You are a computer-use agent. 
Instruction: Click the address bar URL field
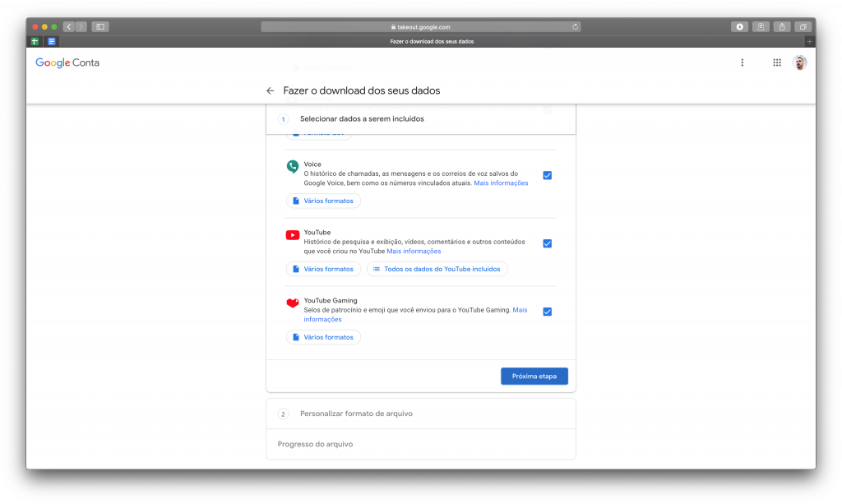tap(421, 27)
